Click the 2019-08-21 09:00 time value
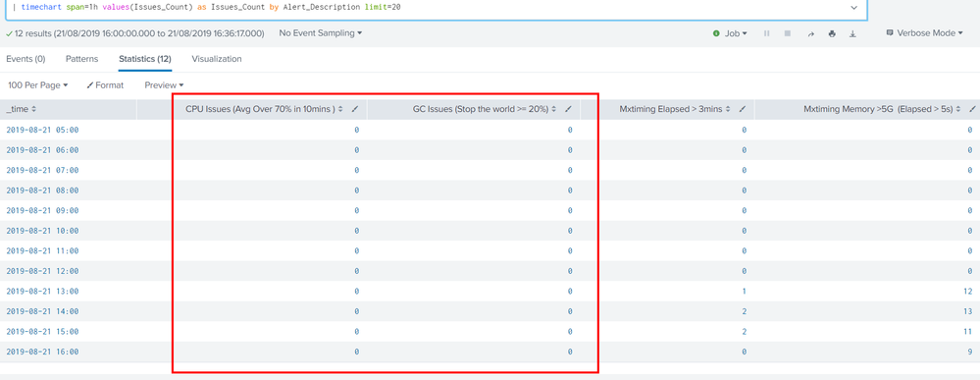This screenshot has width=980, height=380. point(42,210)
